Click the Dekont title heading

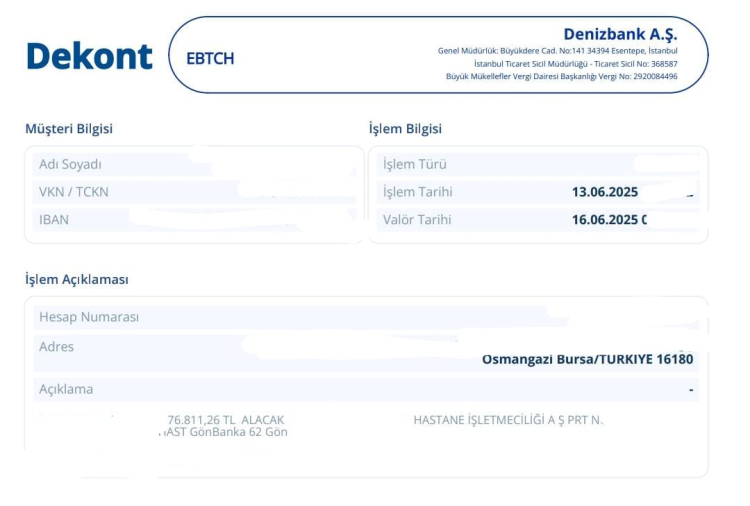tap(89, 56)
